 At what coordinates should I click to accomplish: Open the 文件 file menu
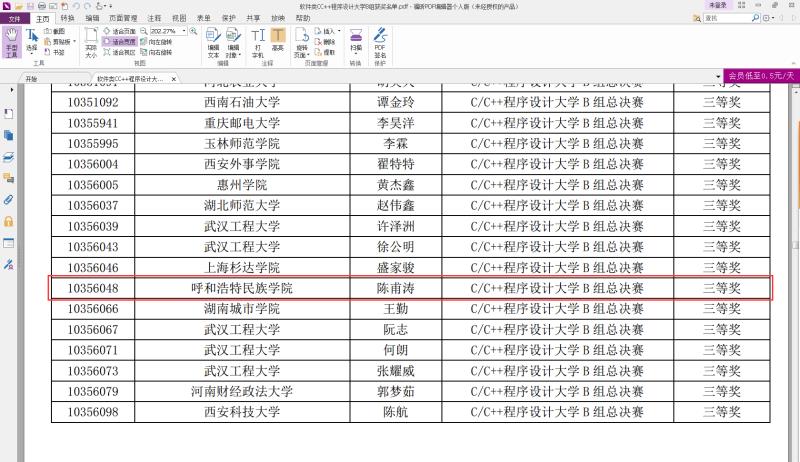point(14,18)
